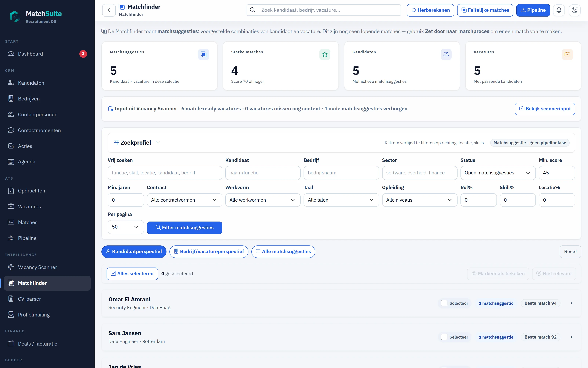Click the back arrow button

(x=109, y=10)
